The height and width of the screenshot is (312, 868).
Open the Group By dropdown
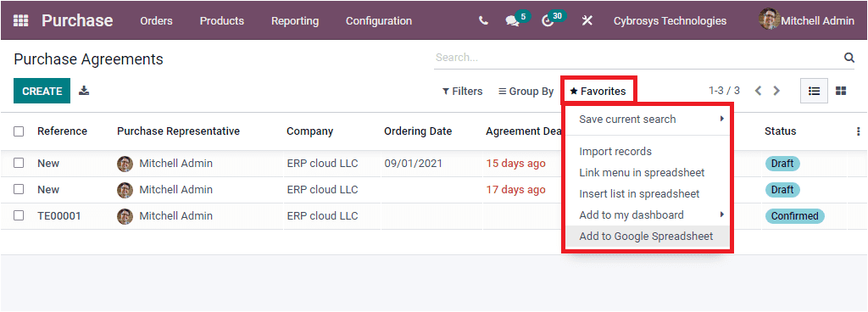pos(526,92)
